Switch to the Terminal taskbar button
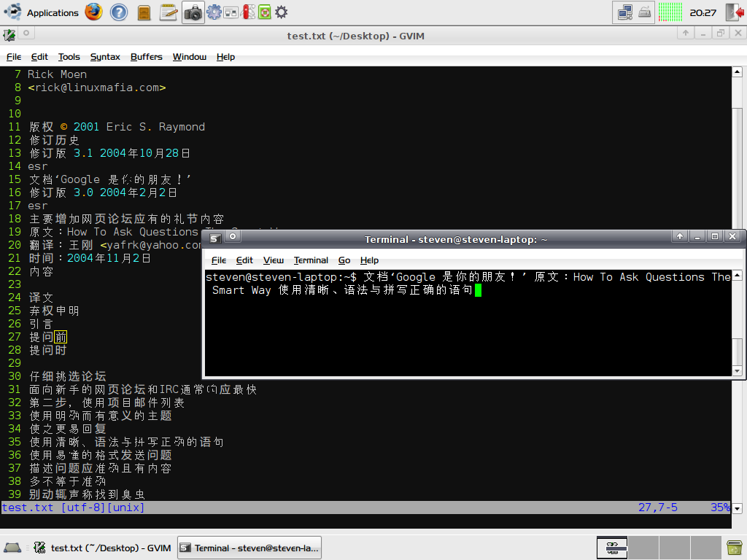747x560 pixels. pos(249,548)
